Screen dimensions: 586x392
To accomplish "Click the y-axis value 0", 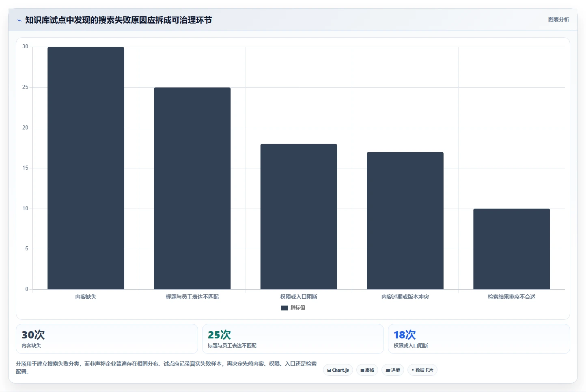I will coord(27,289).
